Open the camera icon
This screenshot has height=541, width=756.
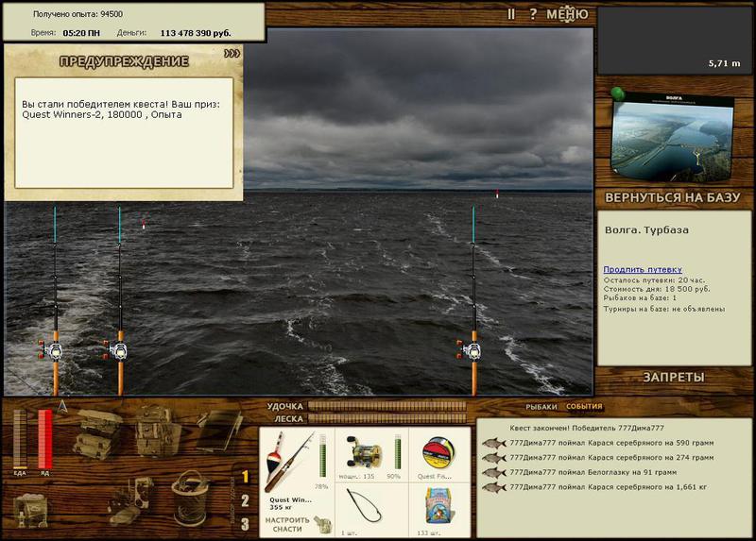[131, 501]
